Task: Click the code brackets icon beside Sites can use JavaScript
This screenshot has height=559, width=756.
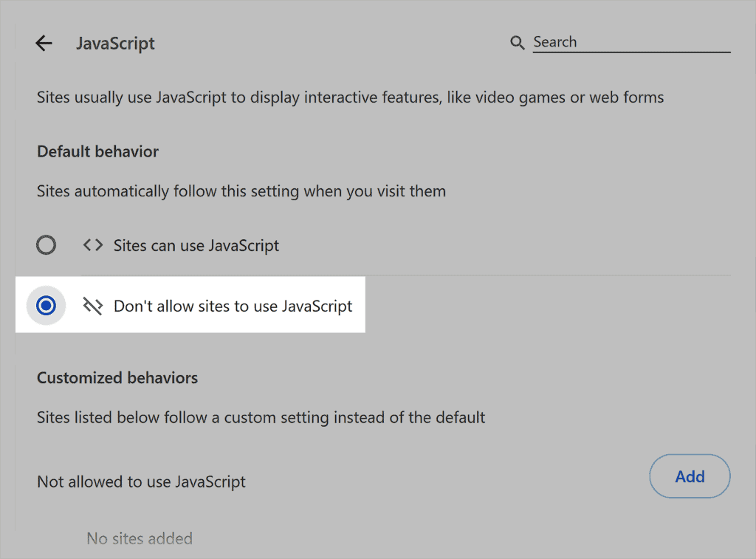Action: [92, 245]
